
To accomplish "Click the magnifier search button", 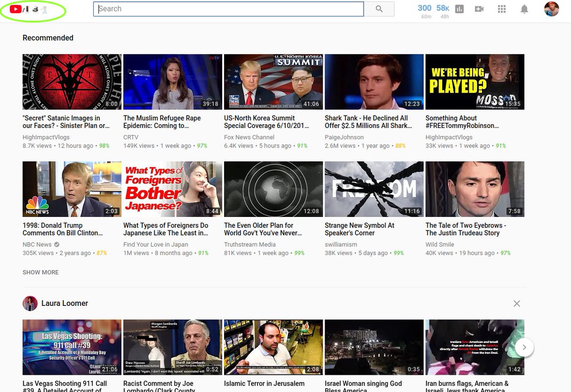I will [x=379, y=9].
